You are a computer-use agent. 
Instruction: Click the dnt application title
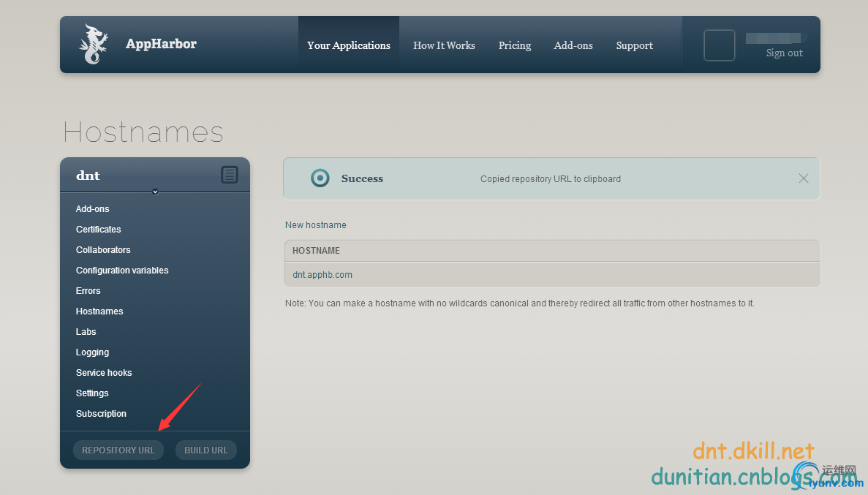[x=88, y=175]
